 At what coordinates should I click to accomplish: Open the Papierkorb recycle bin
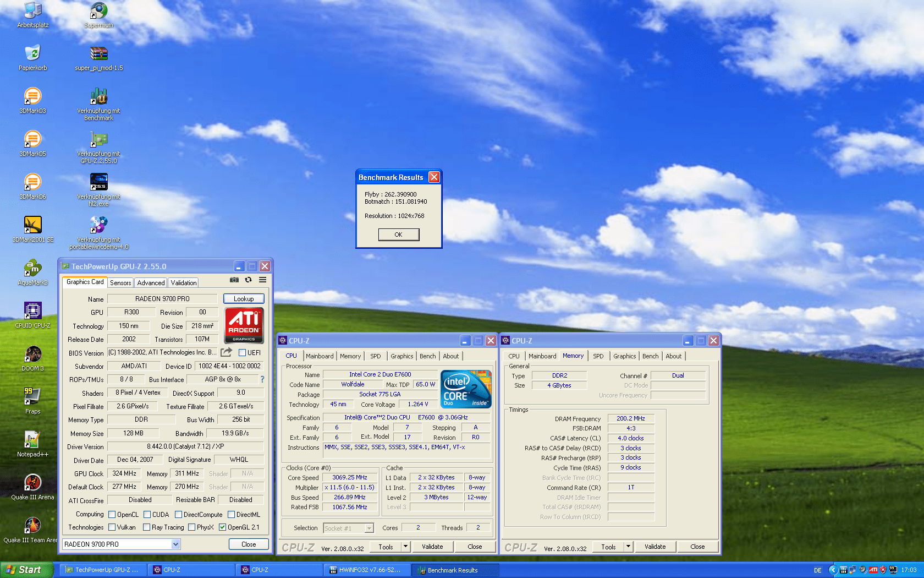click(x=33, y=58)
